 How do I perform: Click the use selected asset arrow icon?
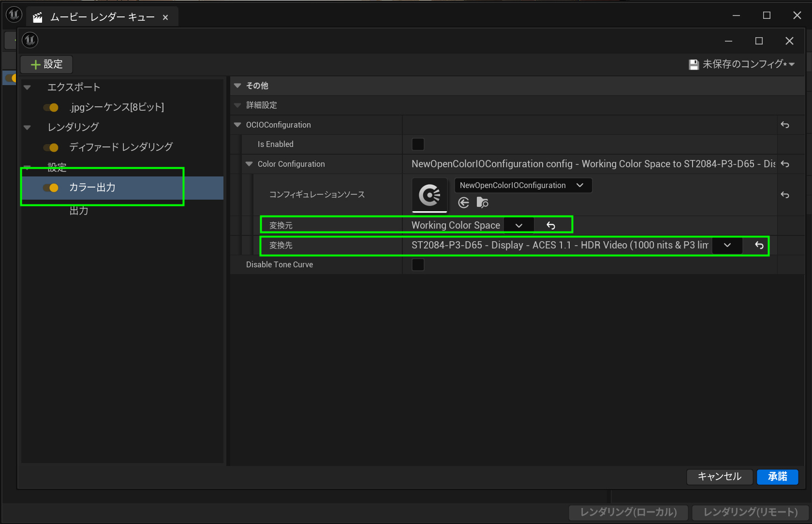click(x=463, y=203)
